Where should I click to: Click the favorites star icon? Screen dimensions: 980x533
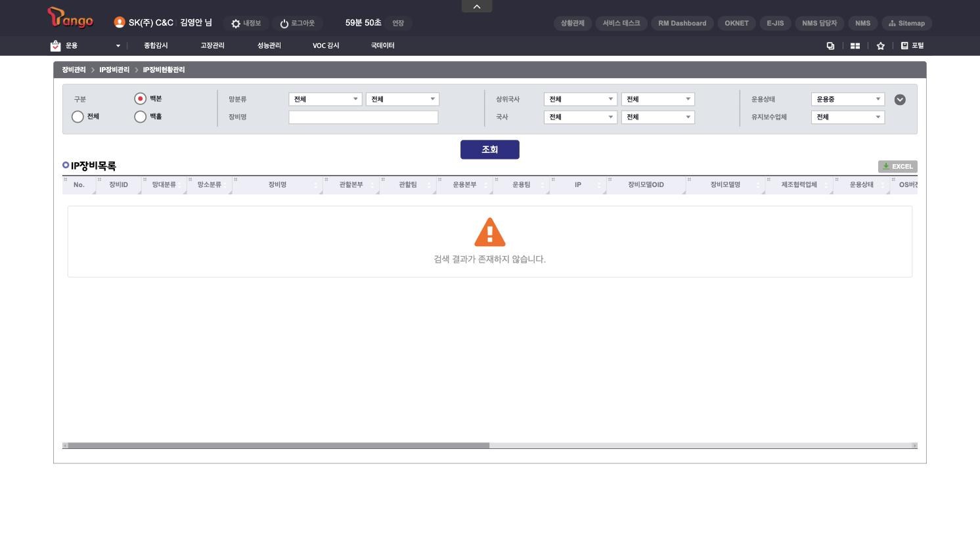coord(880,46)
